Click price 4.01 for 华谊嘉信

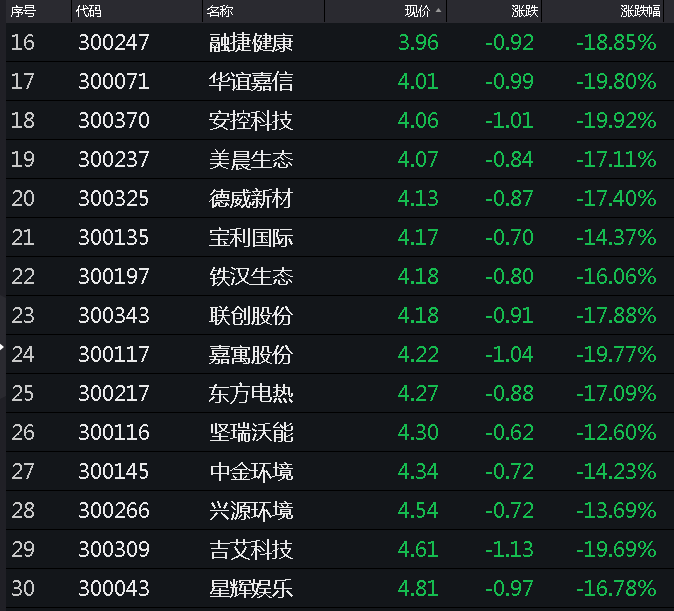click(x=418, y=82)
